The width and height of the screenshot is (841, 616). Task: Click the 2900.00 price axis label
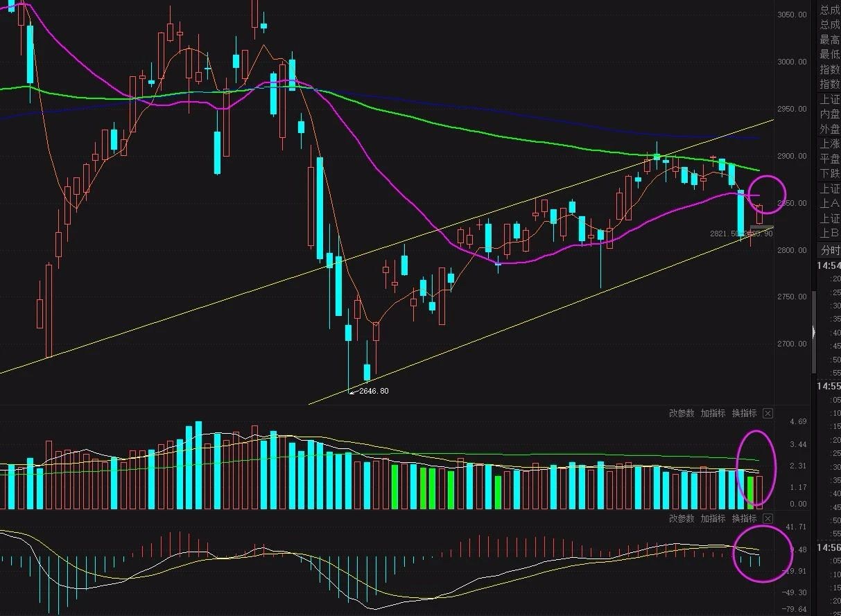pos(792,156)
